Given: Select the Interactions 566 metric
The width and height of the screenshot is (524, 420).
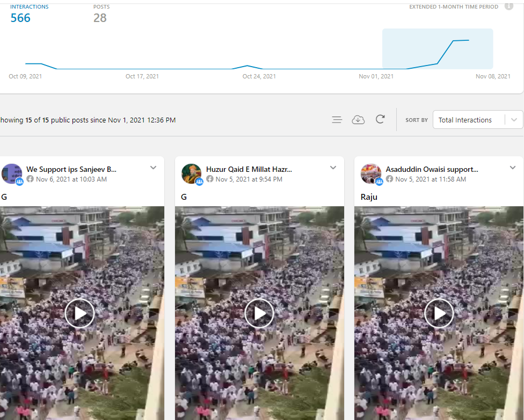Looking at the screenshot, I should click(21, 18).
